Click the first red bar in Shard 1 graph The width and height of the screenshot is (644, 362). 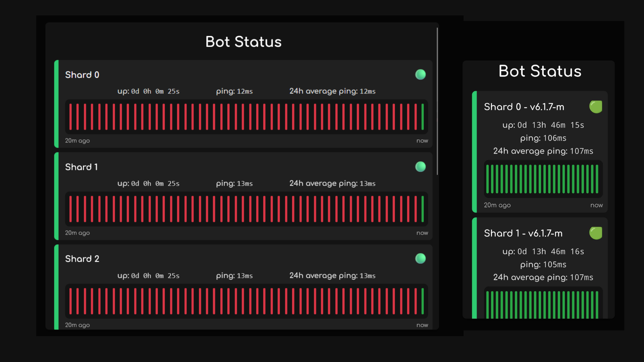pos(70,209)
